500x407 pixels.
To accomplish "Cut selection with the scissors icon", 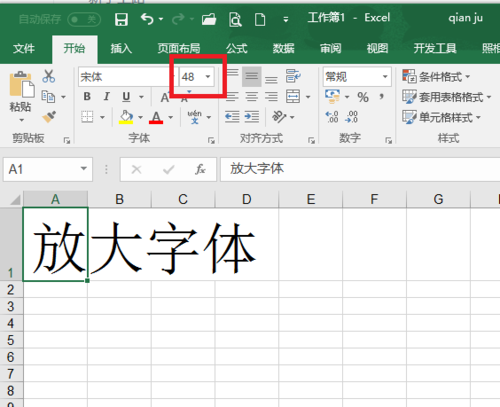I will (x=49, y=76).
